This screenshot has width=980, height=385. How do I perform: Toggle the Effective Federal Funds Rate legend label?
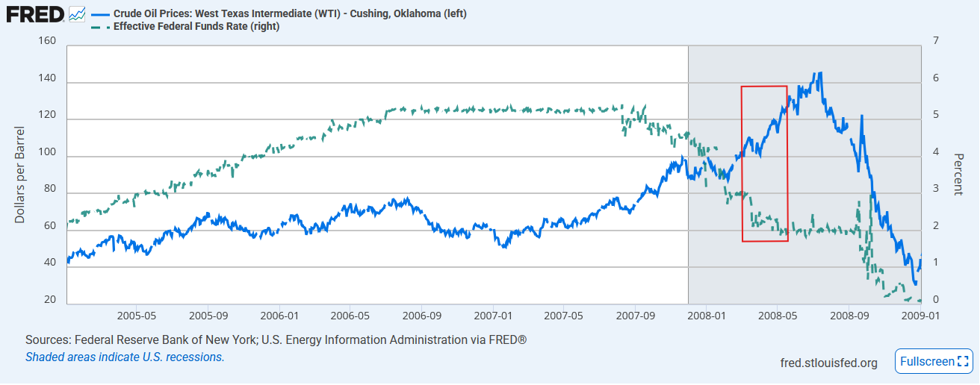click(x=196, y=27)
